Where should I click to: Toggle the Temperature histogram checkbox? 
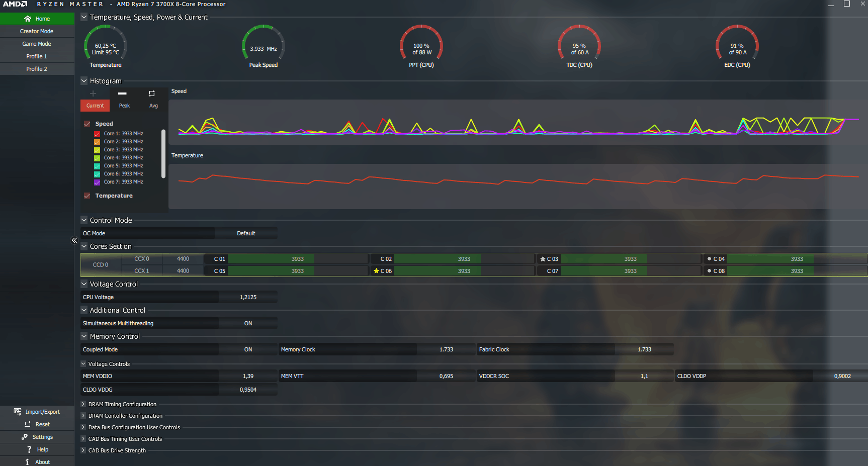click(x=87, y=196)
